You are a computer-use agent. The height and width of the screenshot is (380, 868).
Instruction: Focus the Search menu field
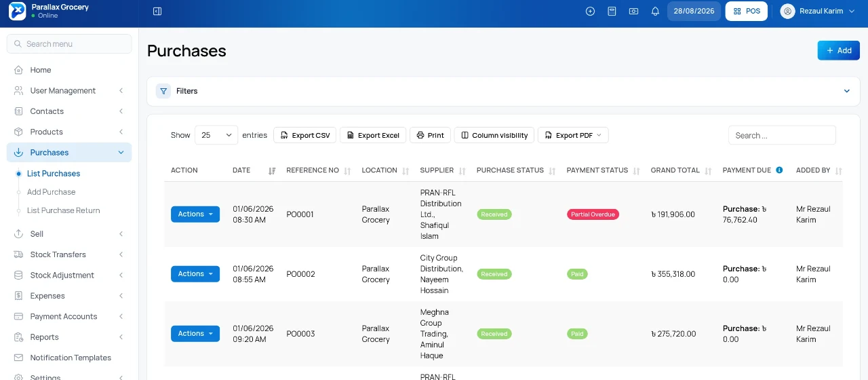(x=69, y=44)
